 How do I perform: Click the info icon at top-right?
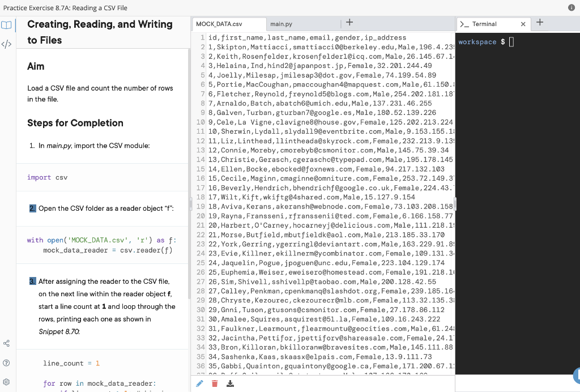coord(572,7)
